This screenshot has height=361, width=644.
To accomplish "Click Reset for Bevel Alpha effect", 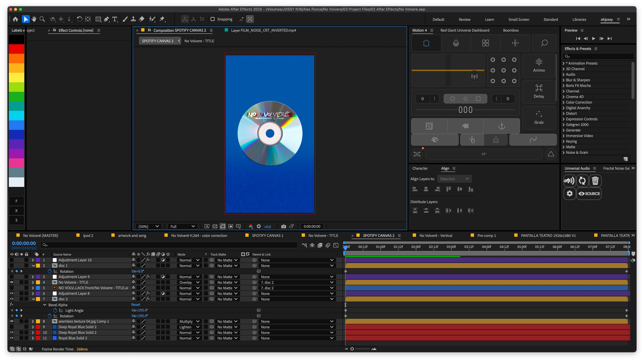I will (136, 305).
